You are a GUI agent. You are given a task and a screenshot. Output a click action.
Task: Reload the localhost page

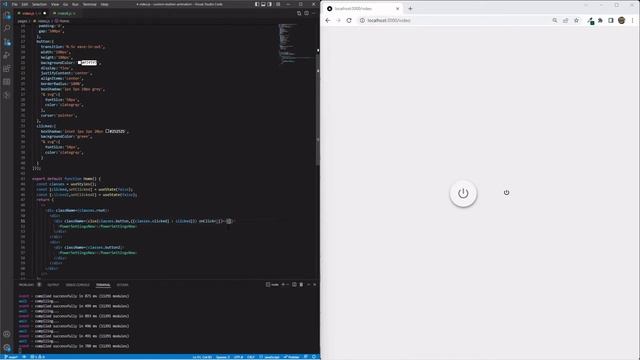coord(349,20)
